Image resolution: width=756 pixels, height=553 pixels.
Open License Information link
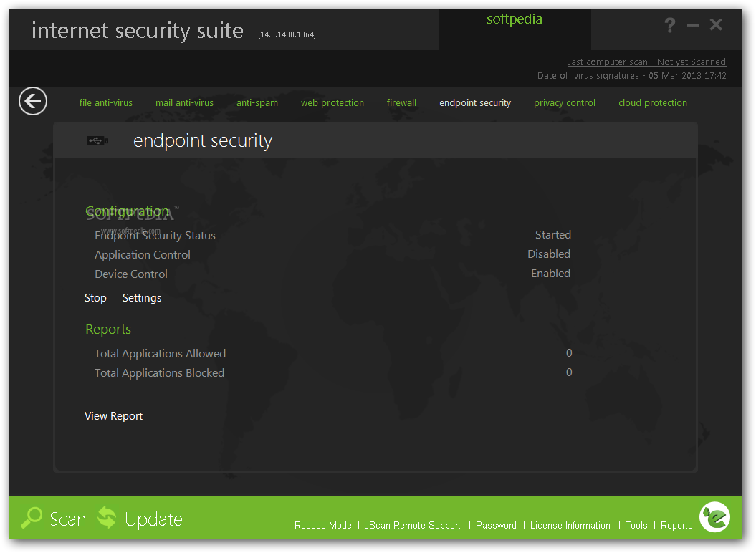[570, 526]
